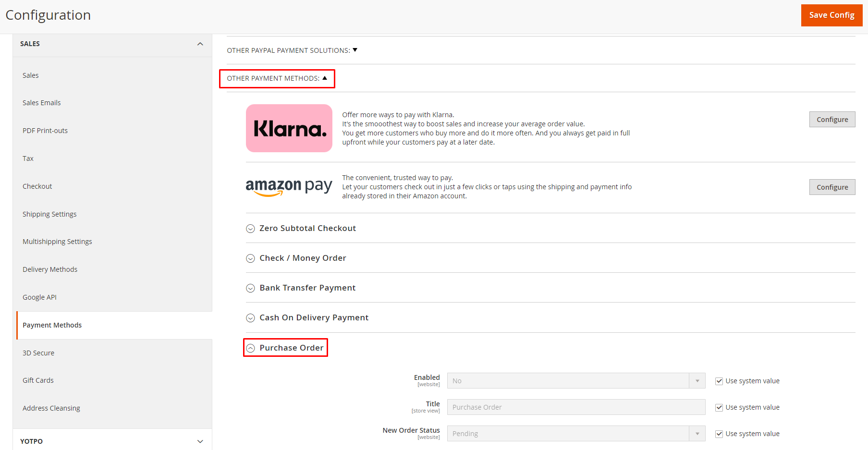
Task: Click the Amazon Pay logo
Action: (x=289, y=187)
